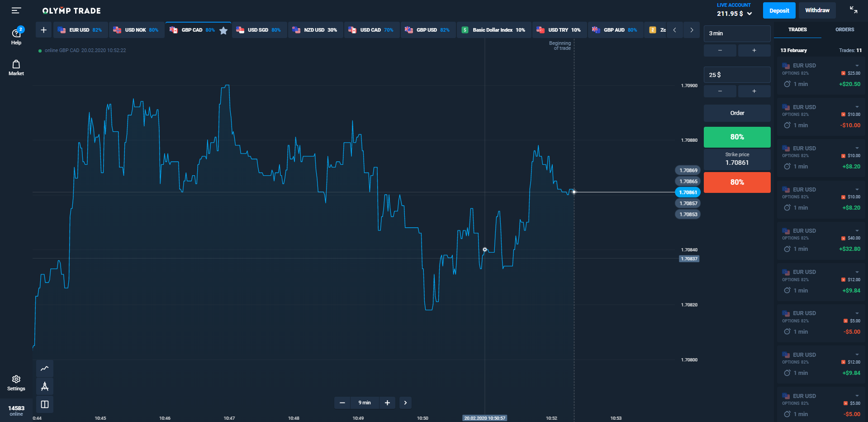Add a new asset tab with plus icon
The height and width of the screenshot is (422, 868).
(43, 30)
